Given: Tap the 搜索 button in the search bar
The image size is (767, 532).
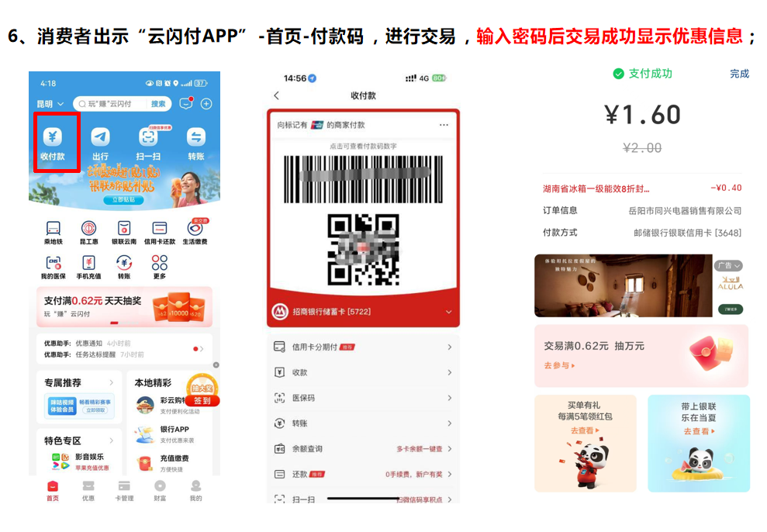Looking at the screenshot, I should coord(158,104).
